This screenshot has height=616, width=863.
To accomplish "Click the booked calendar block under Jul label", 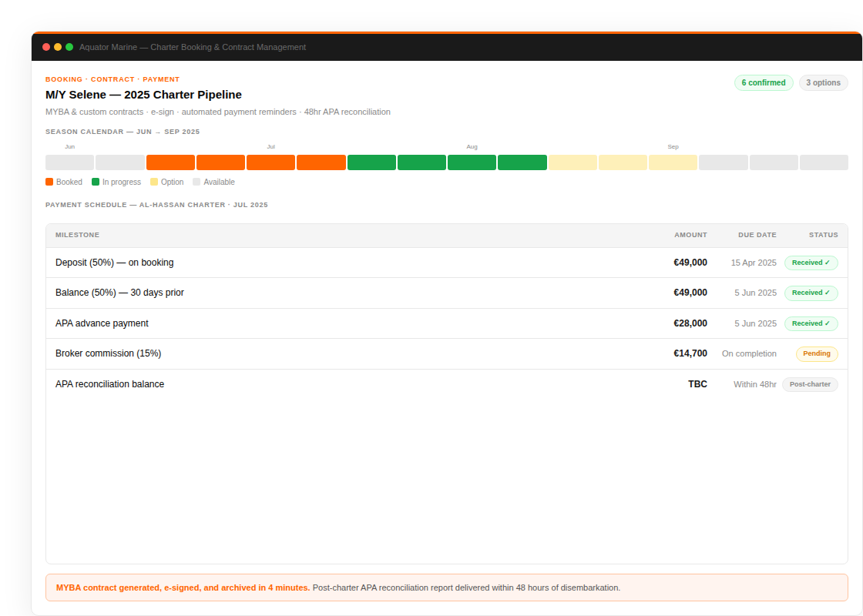I will [270, 162].
